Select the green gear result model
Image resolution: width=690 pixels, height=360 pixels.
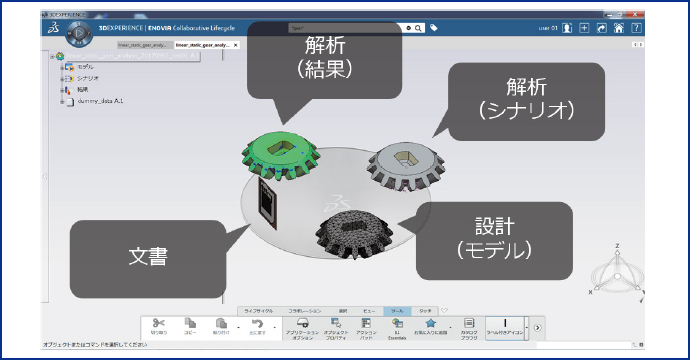pos(281,155)
